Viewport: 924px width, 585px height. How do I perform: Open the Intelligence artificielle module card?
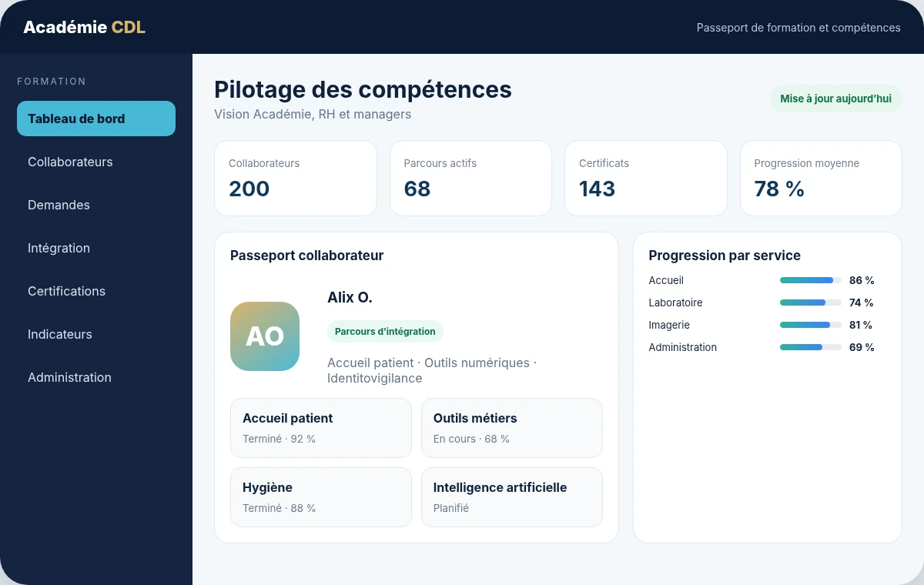tap(512, 497)
